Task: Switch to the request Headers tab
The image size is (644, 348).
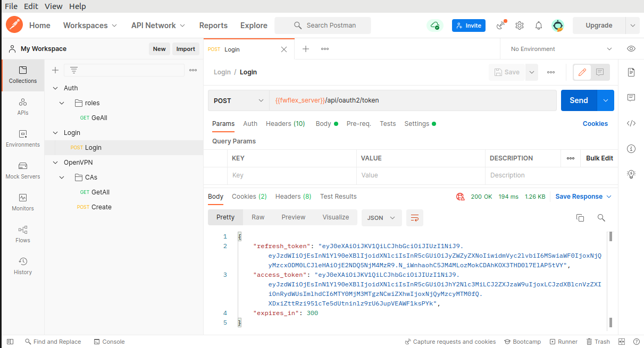Action: [286, 124]
